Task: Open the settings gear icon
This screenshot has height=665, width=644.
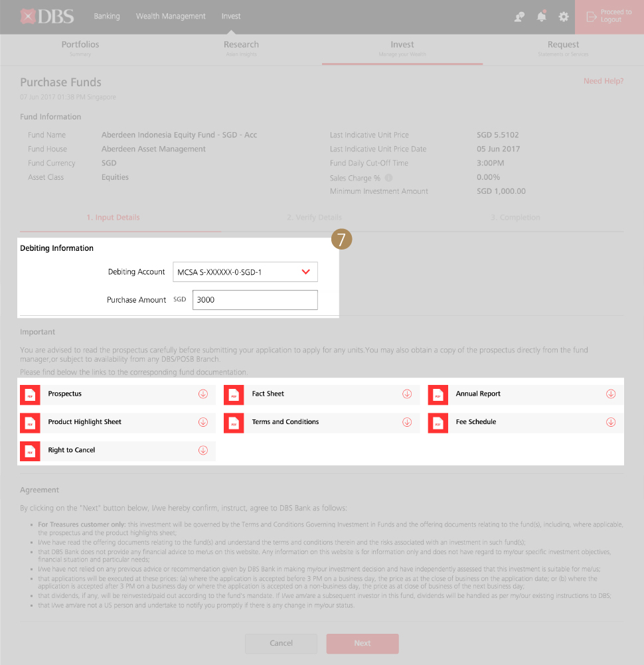Action: point(564,17)
